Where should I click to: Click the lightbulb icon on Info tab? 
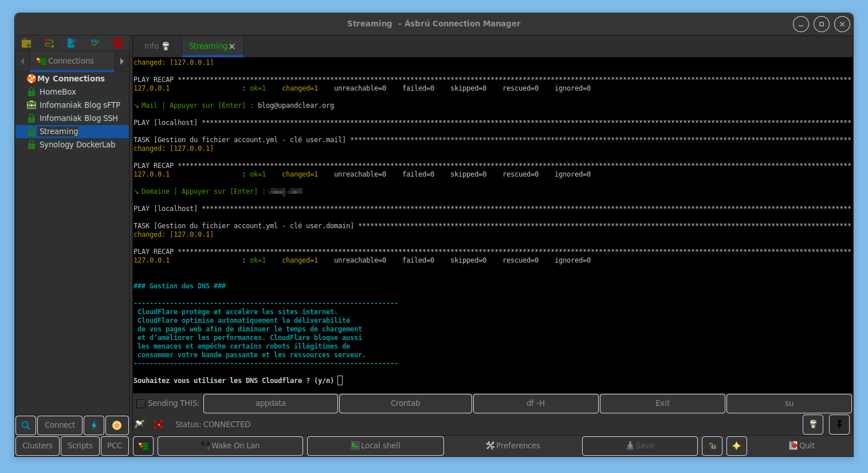click(x=166, y=46)
